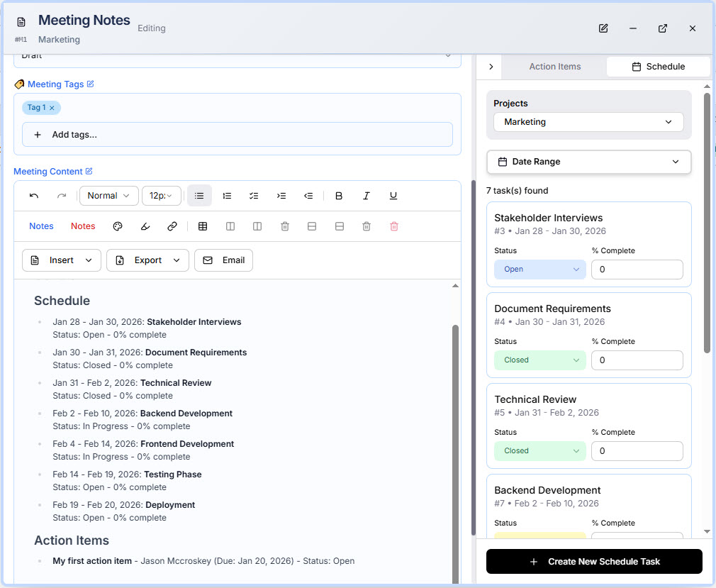This screenshot has width=716, height=588.
Task: Select the numbered list formatting icon
Action: (x=227, y=195)
